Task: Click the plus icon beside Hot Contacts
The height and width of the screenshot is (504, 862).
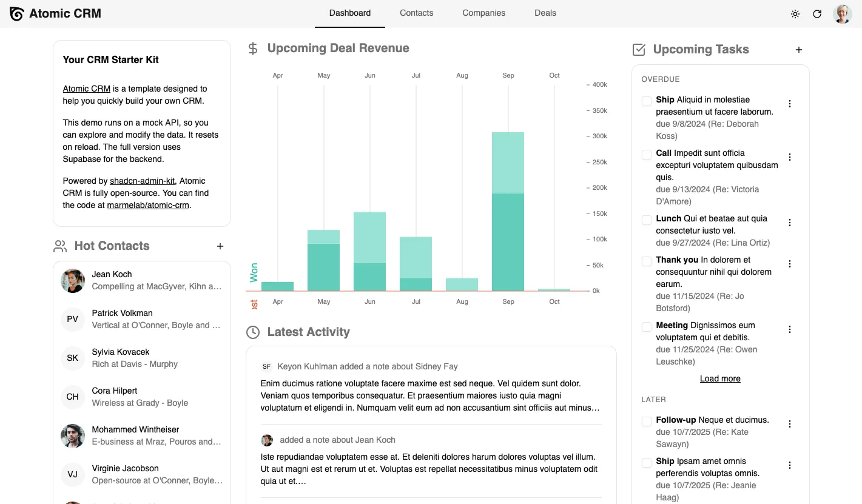Action: tap(220, 246)
